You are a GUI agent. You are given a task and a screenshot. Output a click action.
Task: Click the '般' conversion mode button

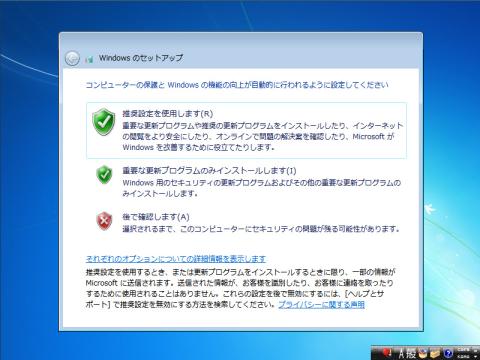pyautogui.click(x=411, y=354)
